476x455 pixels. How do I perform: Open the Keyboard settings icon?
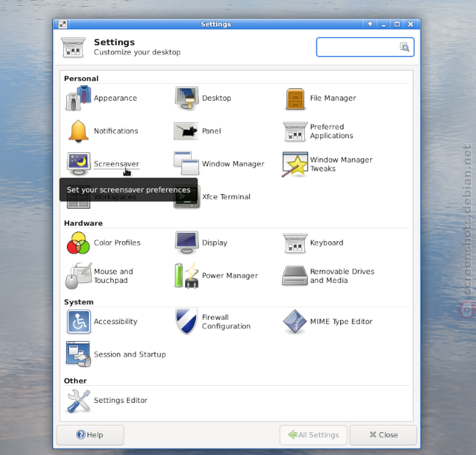pyautogui.click(x=295, y=243)
